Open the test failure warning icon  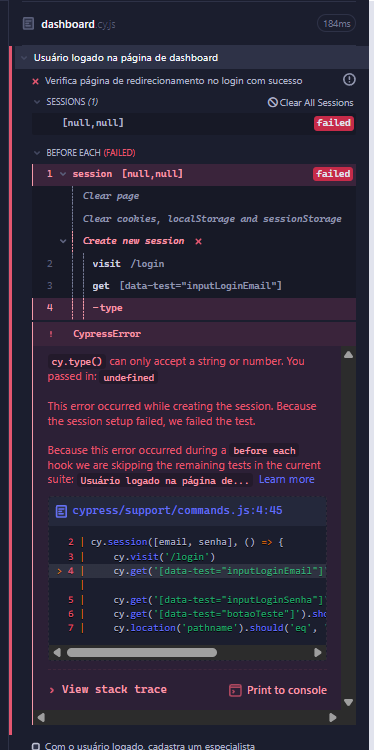pyautogui.click(x=349, y=80)
